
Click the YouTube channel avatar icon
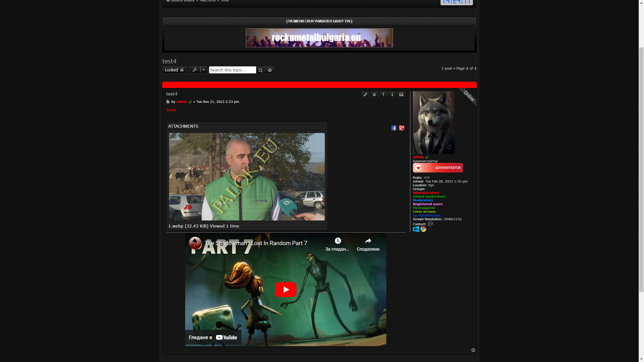(195, 243)
